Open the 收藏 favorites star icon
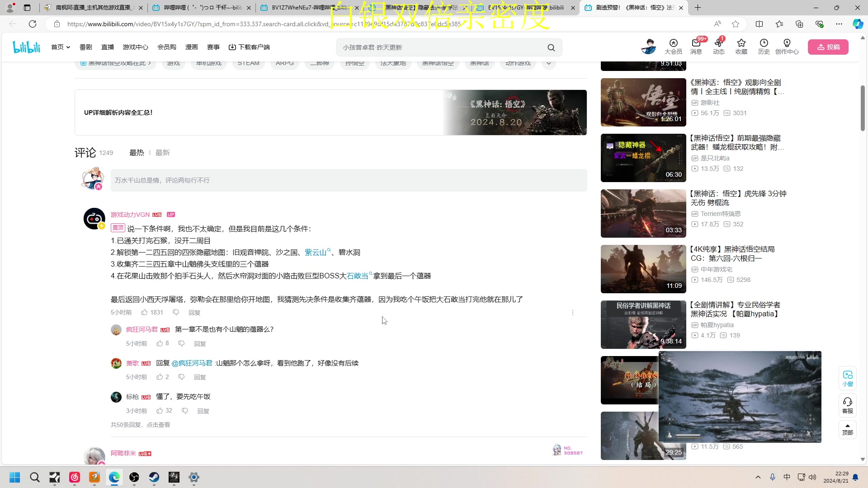The height and width of the screenshot is (488, 868). click(741, 47)
